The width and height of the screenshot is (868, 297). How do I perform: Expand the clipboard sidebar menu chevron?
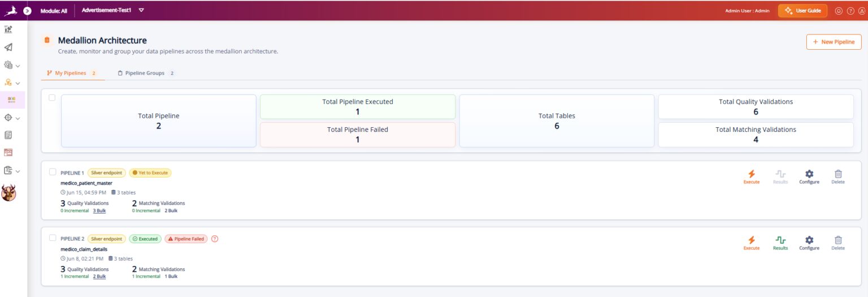click(18, 171)
